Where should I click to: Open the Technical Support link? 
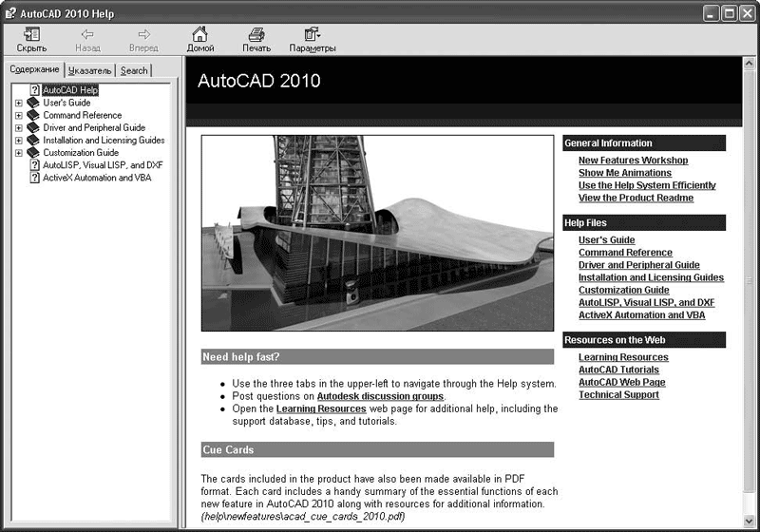[618, 394]
